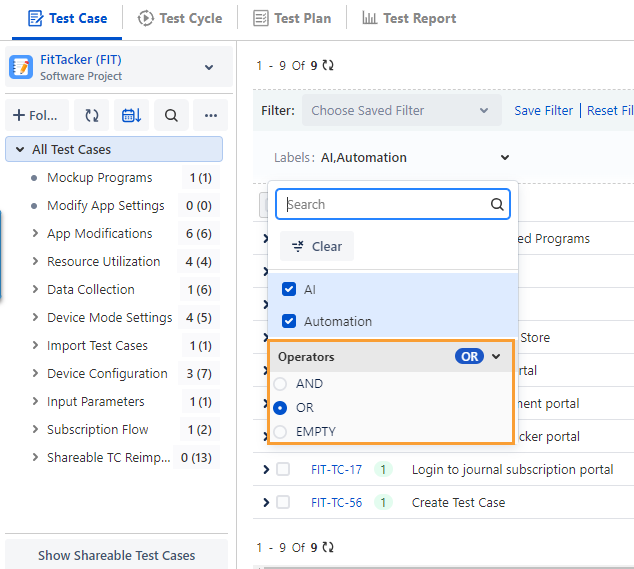This screenshot has height=569, width=634.
Task: Click count '3 (7)' for Device Configuration
Action: [199, 373]
